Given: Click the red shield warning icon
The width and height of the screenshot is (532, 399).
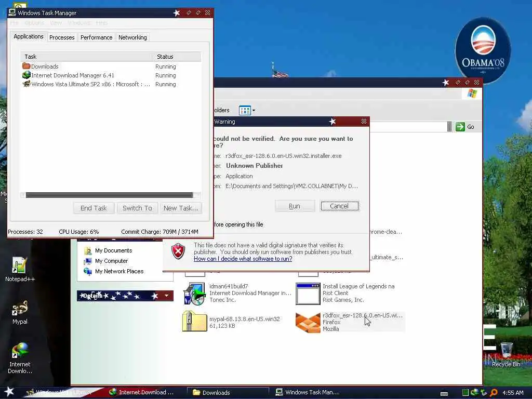Looking at the screenshot, I should coord(178,251).
